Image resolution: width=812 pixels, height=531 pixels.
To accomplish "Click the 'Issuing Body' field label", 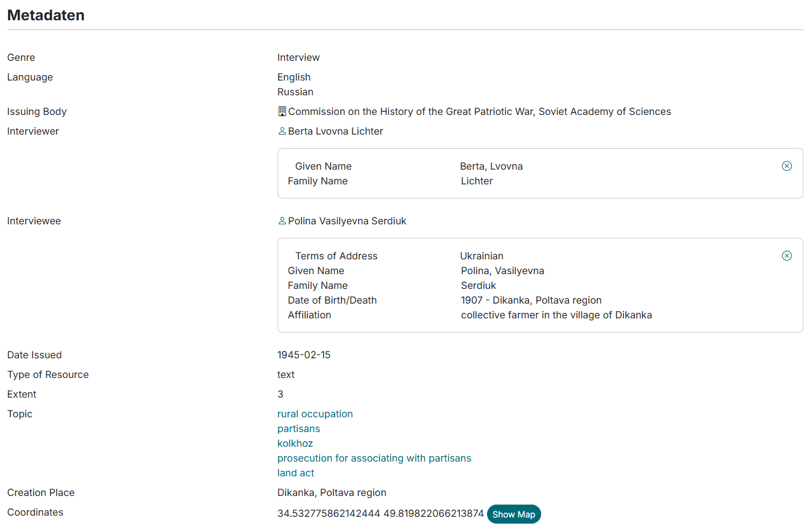I will pyautogui.click(x=37, y=111).
